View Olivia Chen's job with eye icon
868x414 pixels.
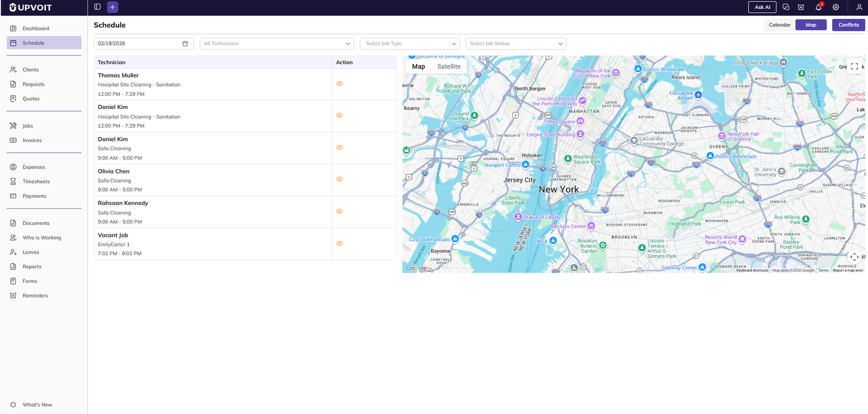pyautogui.click(x=340, y=179)
